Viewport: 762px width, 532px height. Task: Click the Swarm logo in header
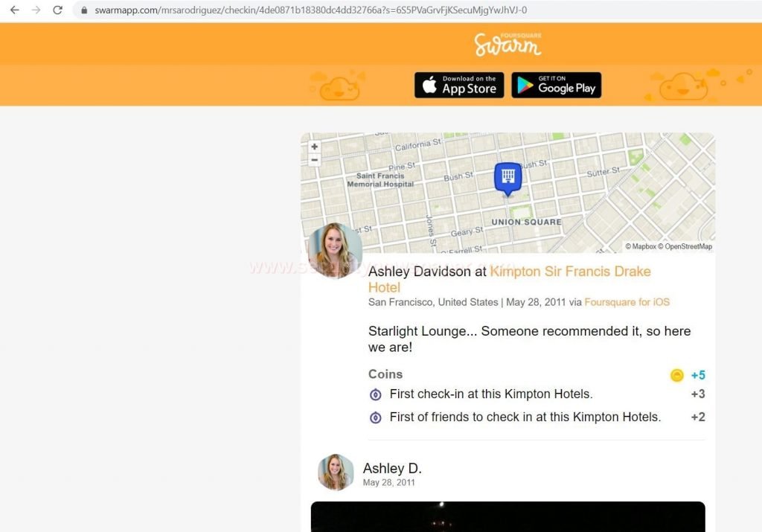(508, 44)
